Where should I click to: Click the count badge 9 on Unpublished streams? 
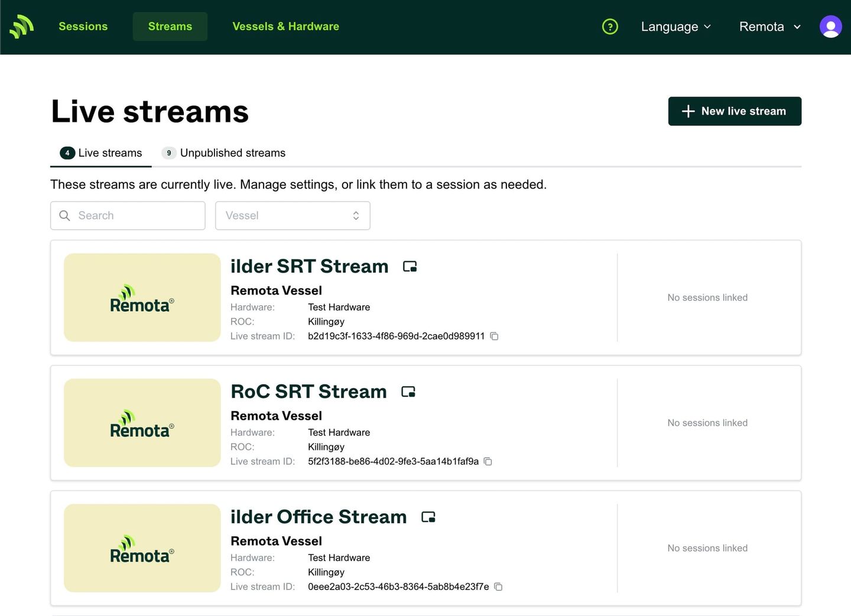click(x=169, y=153)
